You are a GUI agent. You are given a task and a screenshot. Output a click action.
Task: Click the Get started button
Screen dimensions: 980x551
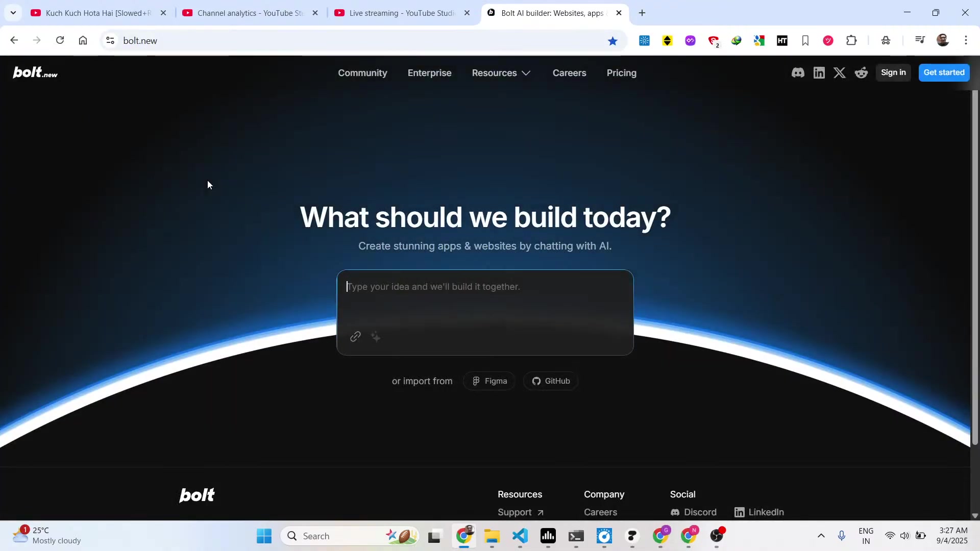944,72
